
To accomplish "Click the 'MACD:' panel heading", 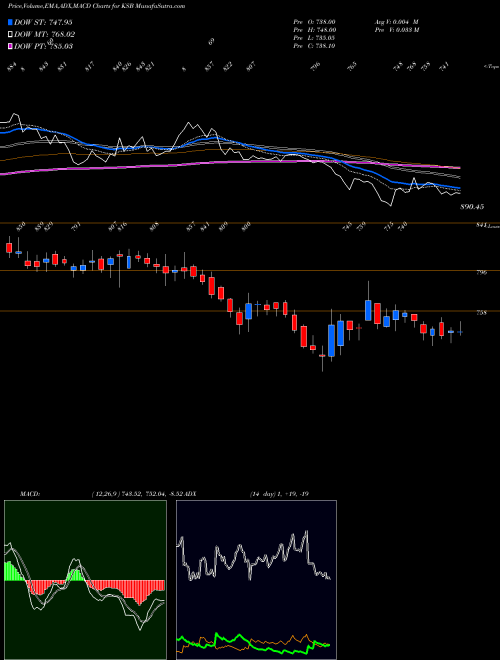I will coord(30,493).
